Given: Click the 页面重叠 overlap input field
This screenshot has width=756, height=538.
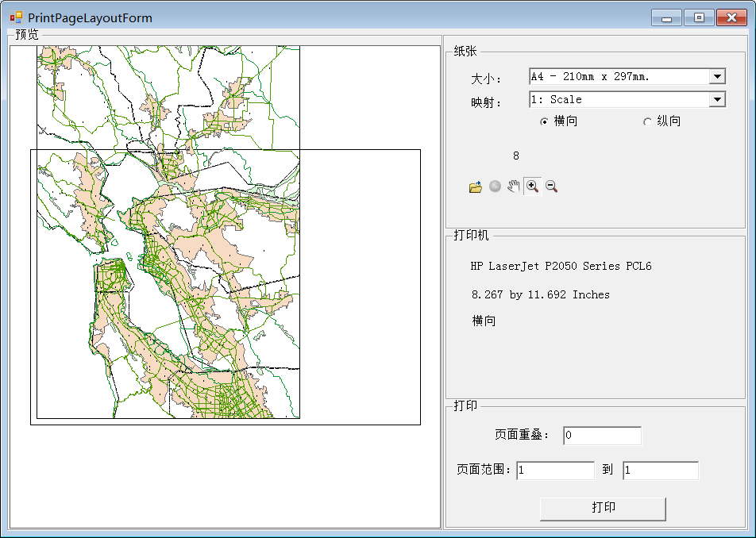Looking at the screenshot, I should point(602,436).
